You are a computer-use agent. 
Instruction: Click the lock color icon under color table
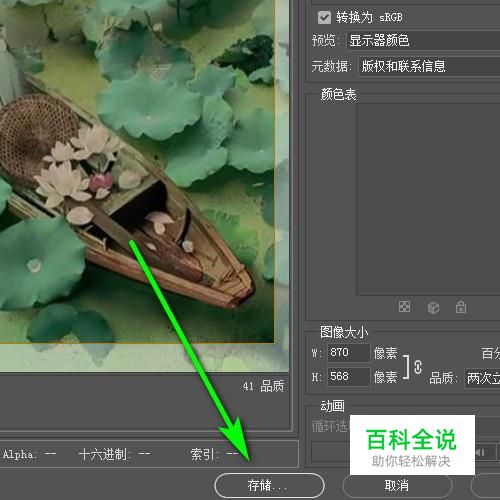[461, 307]
